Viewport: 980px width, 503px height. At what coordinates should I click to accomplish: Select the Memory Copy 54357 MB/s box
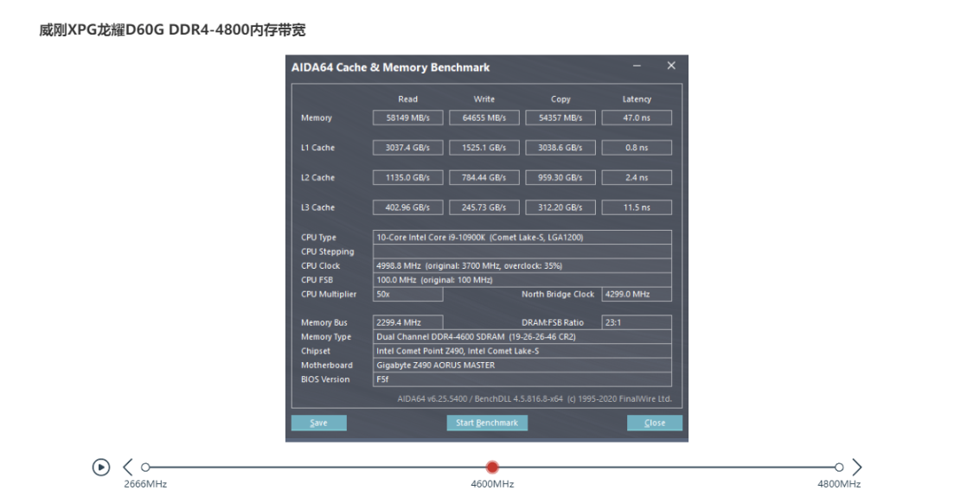coord(560,118)
